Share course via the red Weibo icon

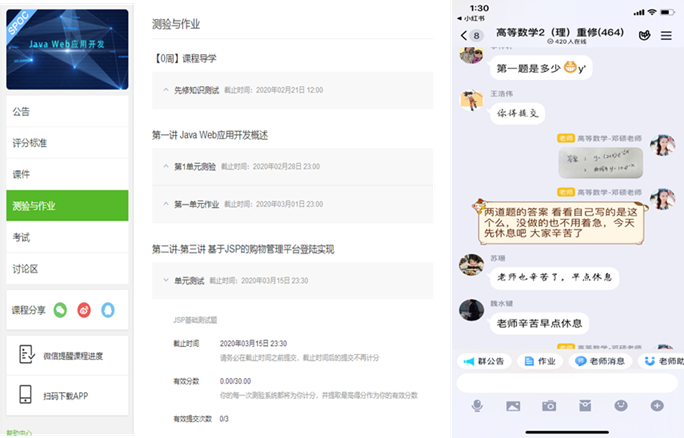point(84,310)
